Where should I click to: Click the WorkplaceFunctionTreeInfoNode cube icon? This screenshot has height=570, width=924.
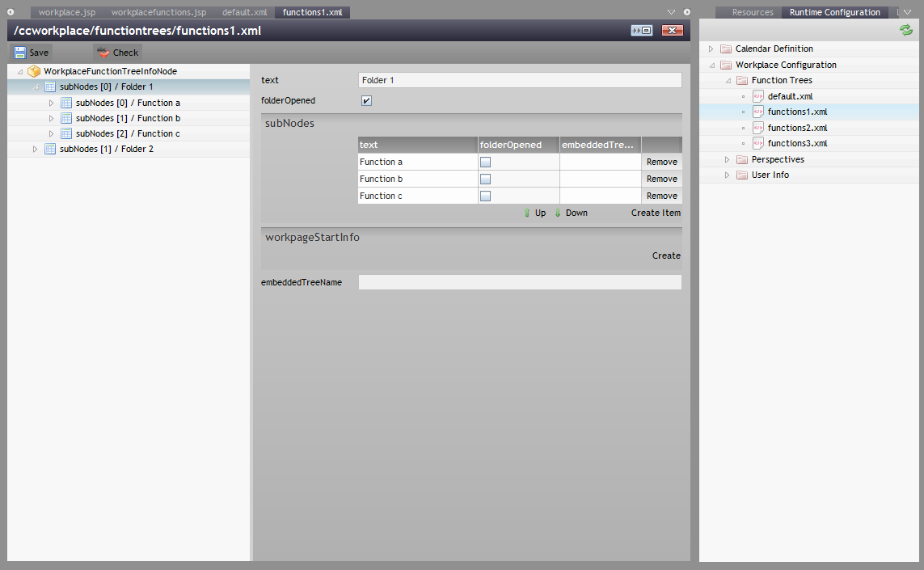(x=34, y=71)
